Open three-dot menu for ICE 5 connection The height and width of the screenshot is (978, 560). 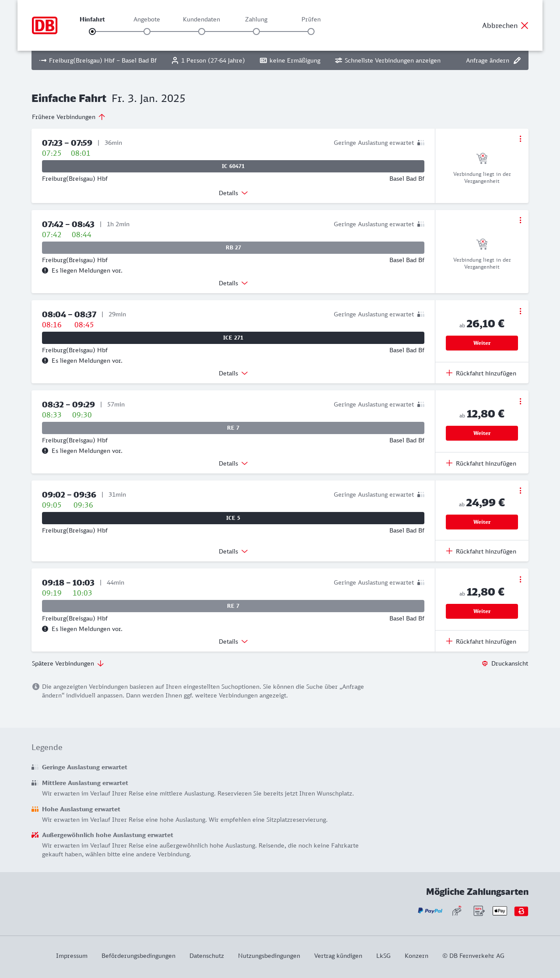pyautogui.click(x=520, y=491)
